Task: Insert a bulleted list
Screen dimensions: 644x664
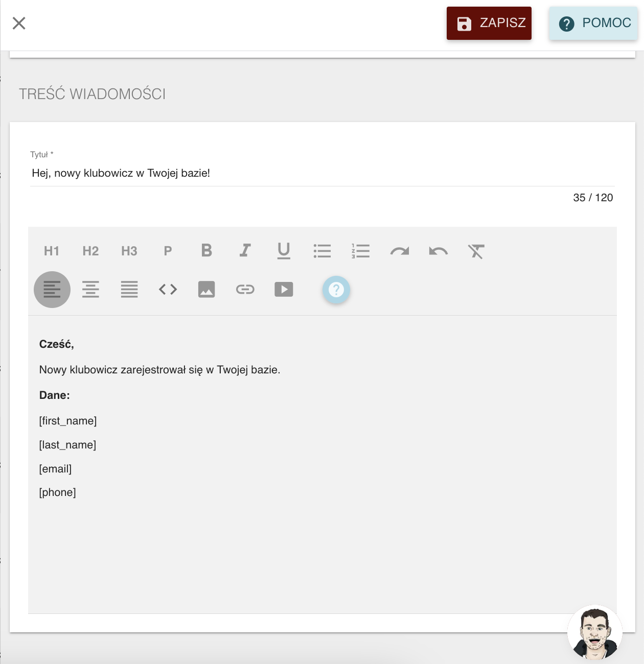Action: pos(323,251)
